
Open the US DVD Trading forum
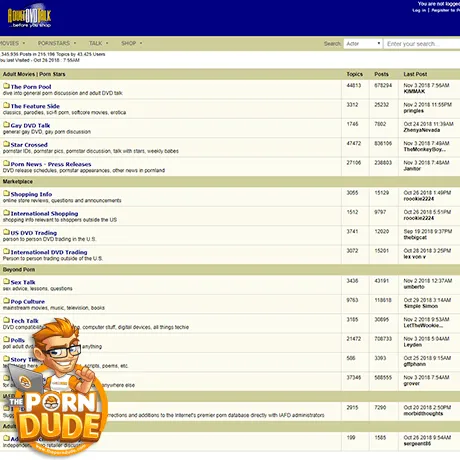click(x=34, y=233)
